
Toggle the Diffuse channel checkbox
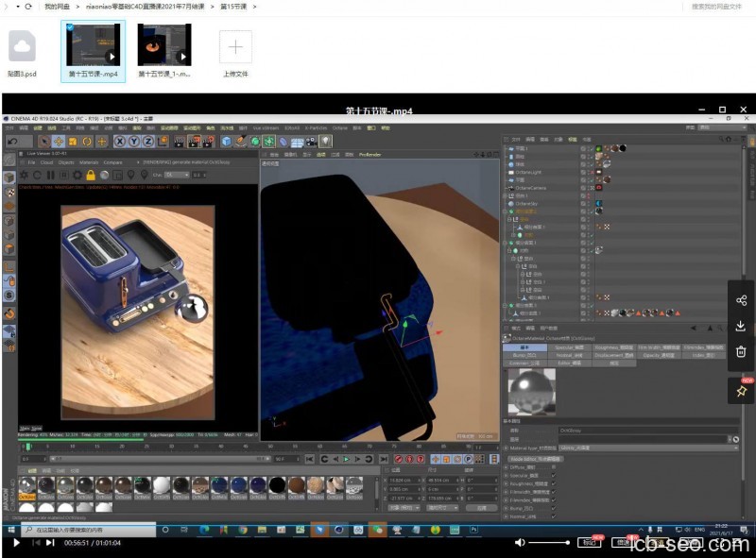[553, 467]
